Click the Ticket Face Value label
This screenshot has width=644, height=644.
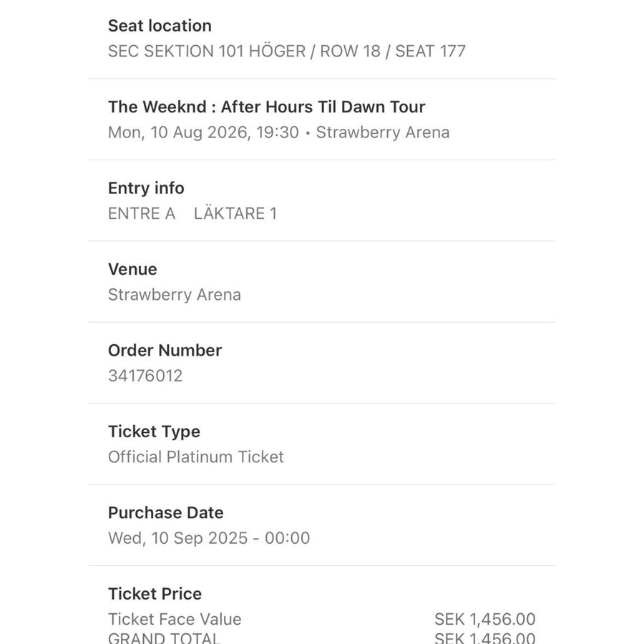[175, 620]
